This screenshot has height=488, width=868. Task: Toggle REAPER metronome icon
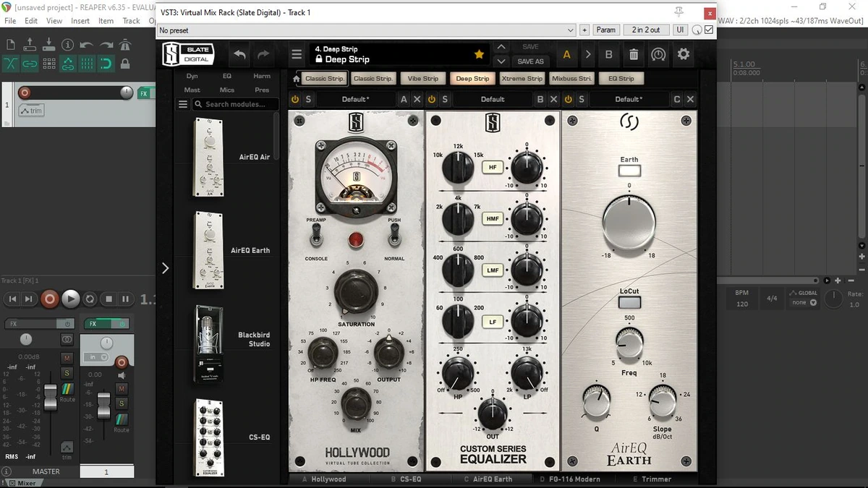[x=125, y=45]
